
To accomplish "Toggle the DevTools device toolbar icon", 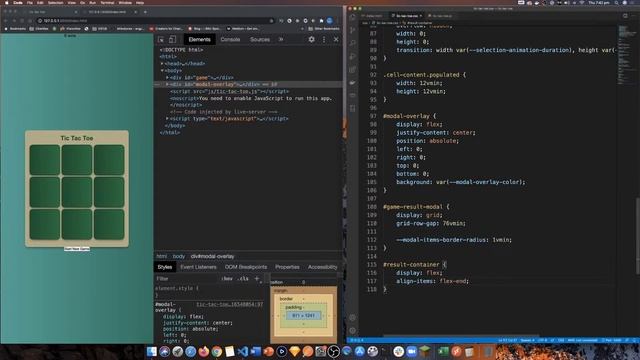I will pos(172,40).
